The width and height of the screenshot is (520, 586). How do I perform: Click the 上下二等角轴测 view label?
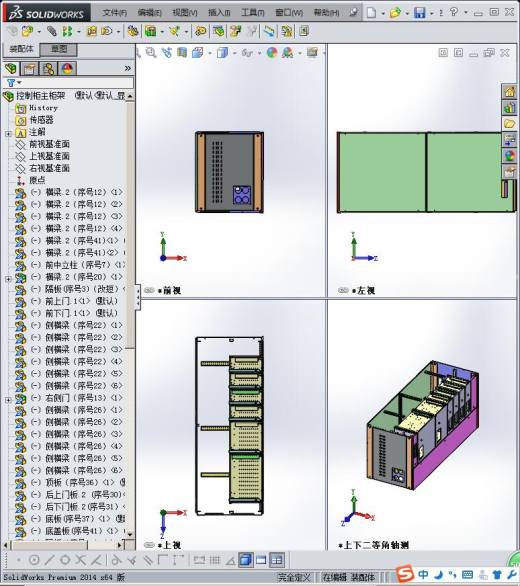(375, 545)
